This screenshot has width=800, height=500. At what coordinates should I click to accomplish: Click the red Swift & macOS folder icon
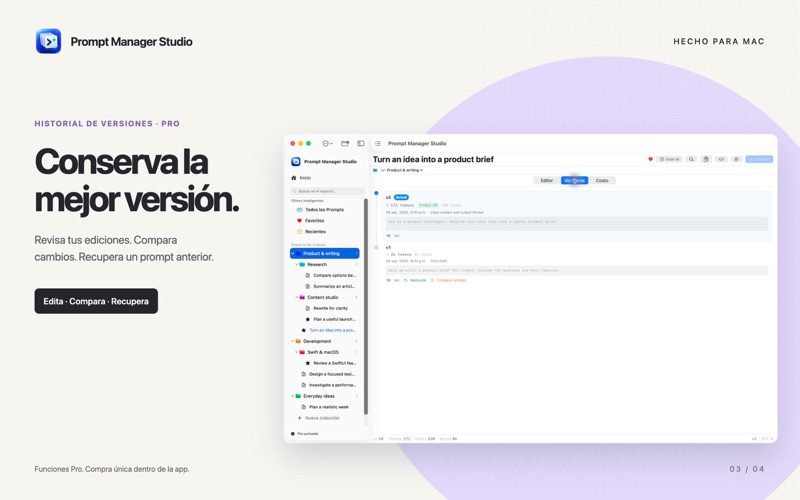click(303, 352)
